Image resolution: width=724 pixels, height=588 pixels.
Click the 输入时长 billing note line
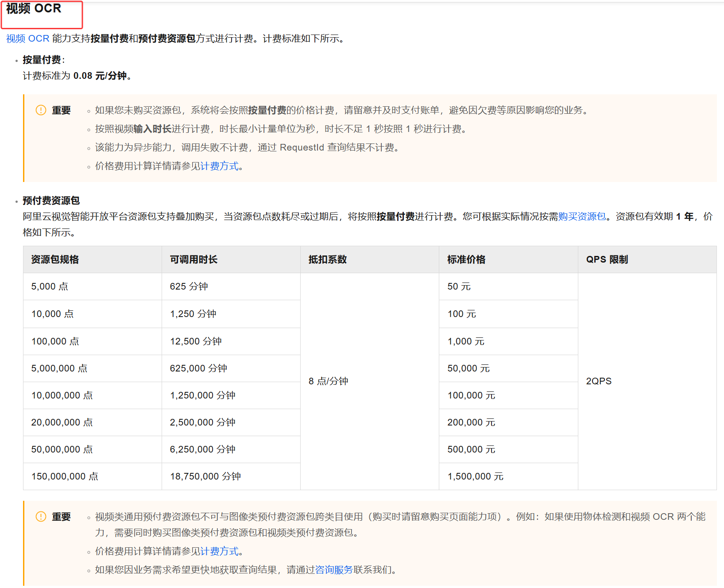pos(281,129)
